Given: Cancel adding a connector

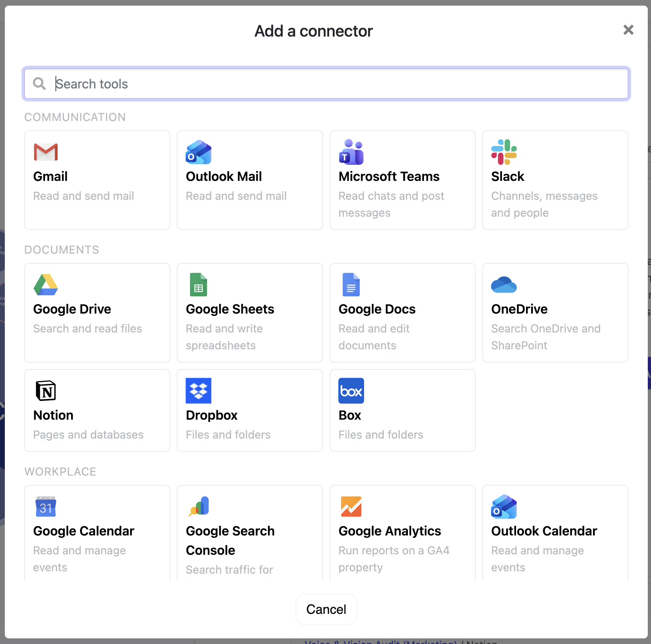Looking at the screenshot, I should point(326,609).
